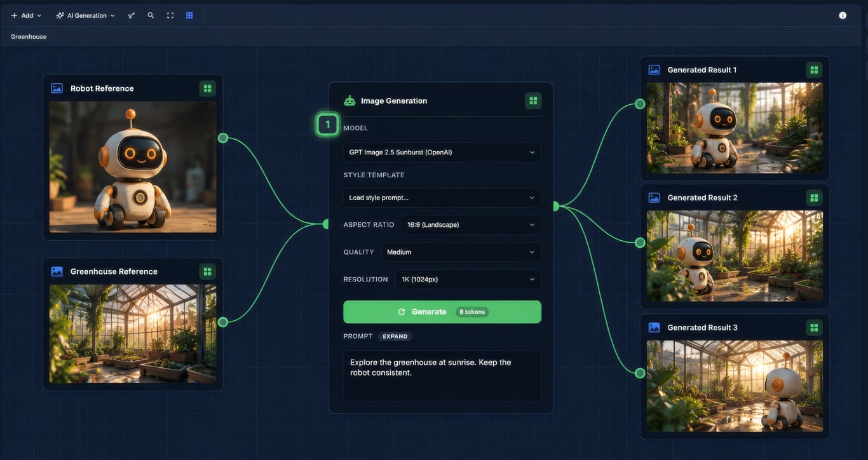Click Robot Reference node's output connector dot
Viewport: 868px width, 460px height.
223,138
